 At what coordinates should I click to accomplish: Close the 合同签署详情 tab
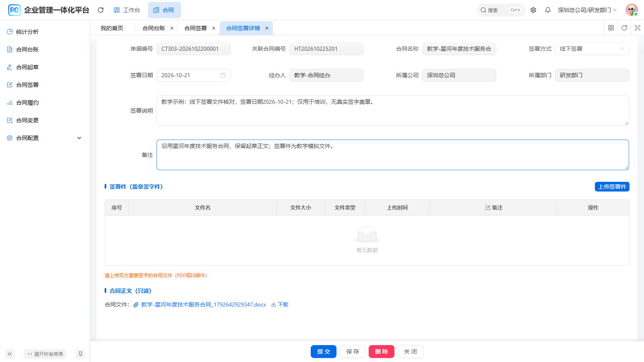[x=267, y=28]
